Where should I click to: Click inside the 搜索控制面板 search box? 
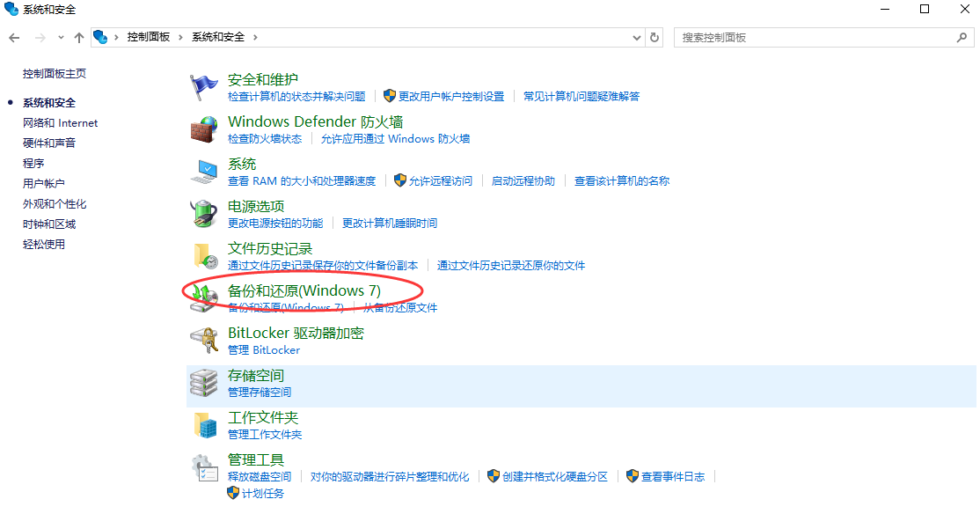tap(818, 37)
